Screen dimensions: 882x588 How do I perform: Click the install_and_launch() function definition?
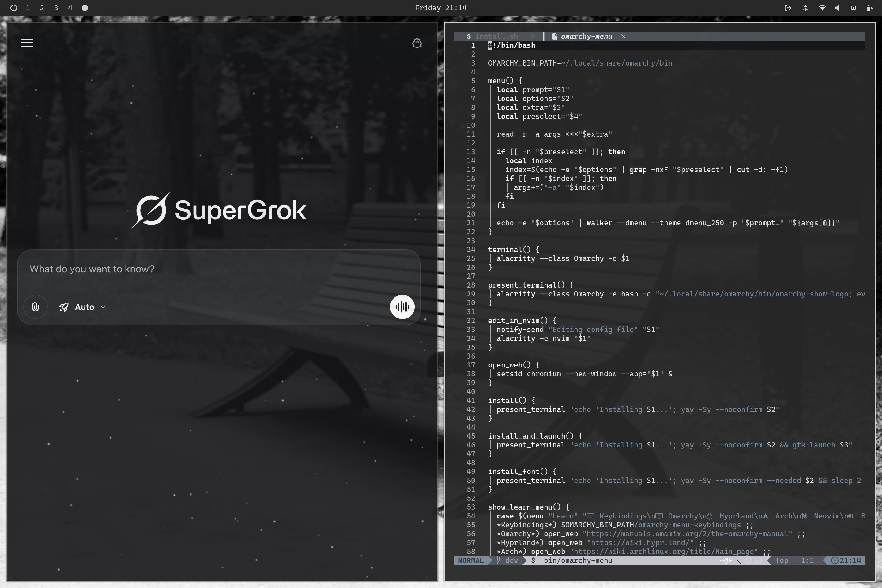coord(535,436)
